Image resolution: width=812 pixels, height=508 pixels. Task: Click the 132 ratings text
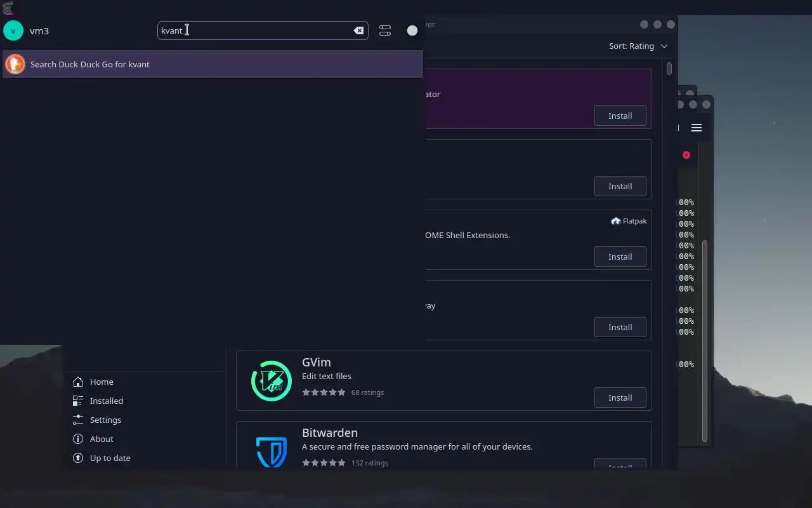pyautogui.click(x=370, y=463)
